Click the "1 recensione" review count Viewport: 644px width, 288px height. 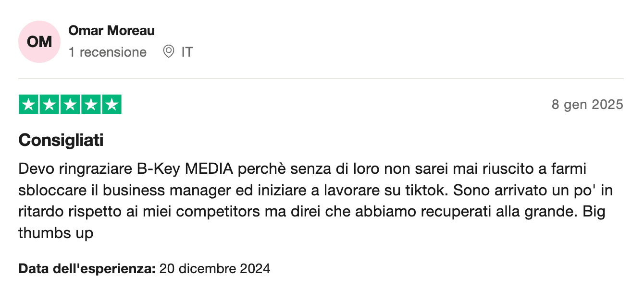(108, 52)
